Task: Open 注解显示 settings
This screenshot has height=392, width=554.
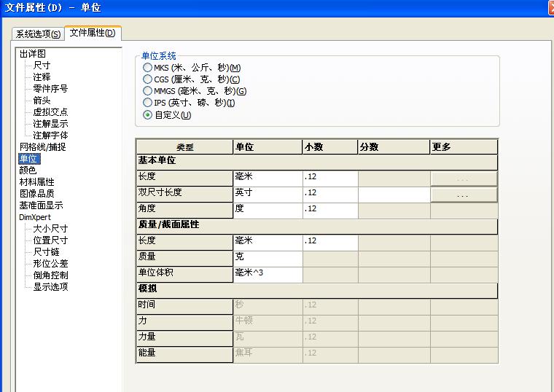Action: 50,124
